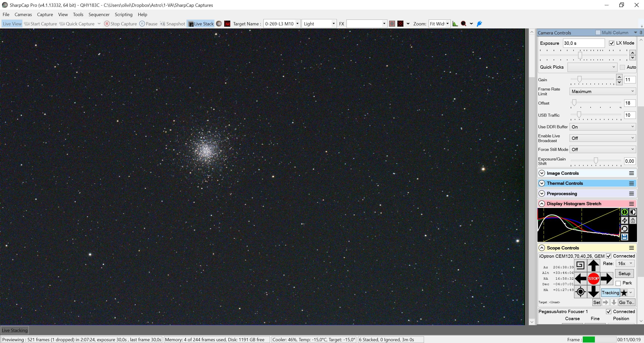Image resolution: width=644 pixels, height=343 pixels.
Task: Click the crosshair target icon in Scope Controls
Action: (580, 292)
